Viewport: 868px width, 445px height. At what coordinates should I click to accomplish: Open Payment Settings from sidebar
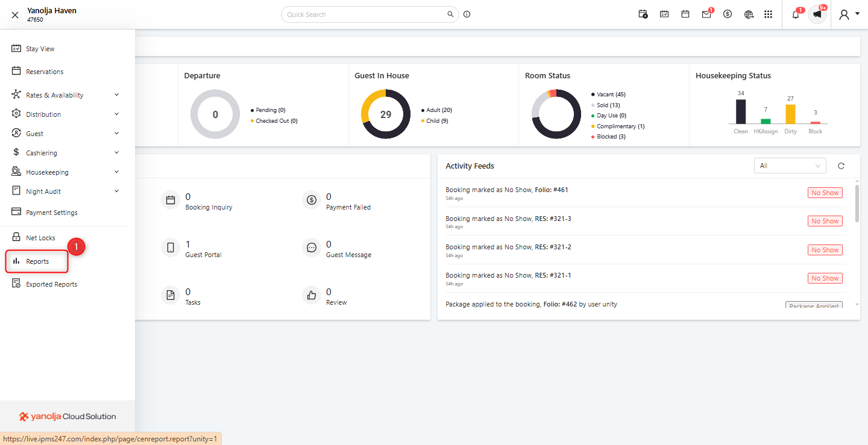pos(52,213)
